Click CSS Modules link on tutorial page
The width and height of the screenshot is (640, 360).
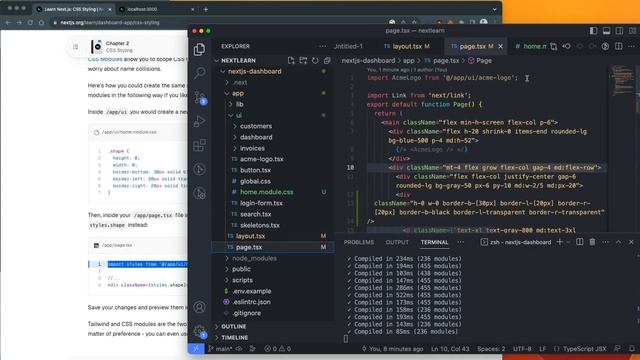[x=105, y=59]
